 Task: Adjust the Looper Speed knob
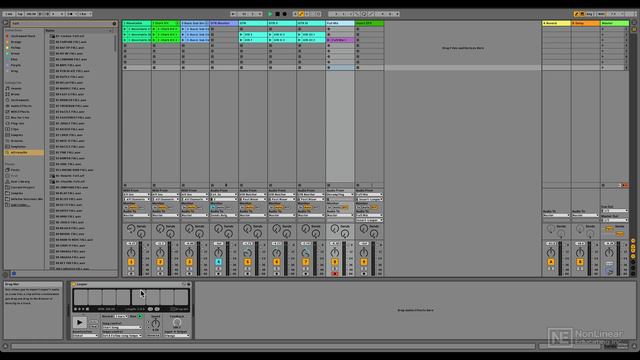156,324
